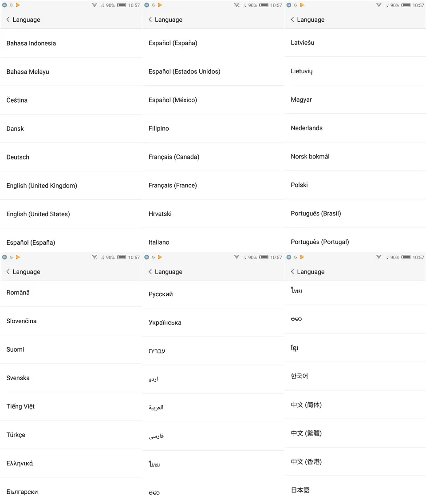Choose Español (Estados Unidos)

click(x=213, y=71)
